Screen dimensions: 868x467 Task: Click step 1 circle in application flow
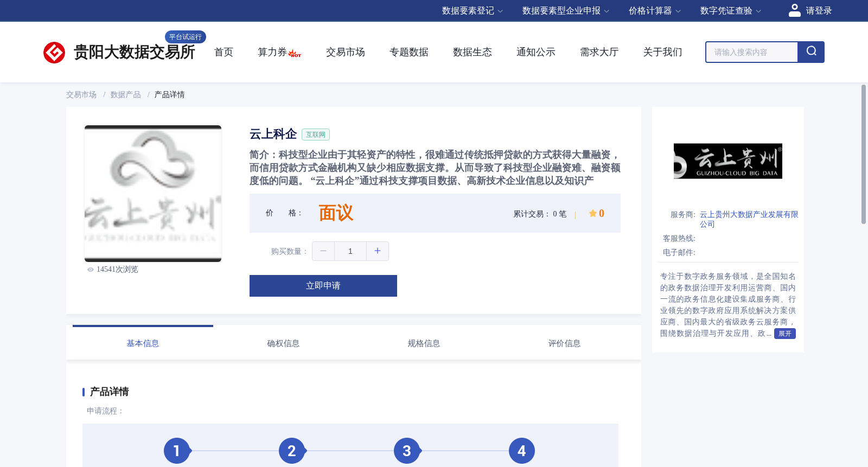click(x=177, y=451)
